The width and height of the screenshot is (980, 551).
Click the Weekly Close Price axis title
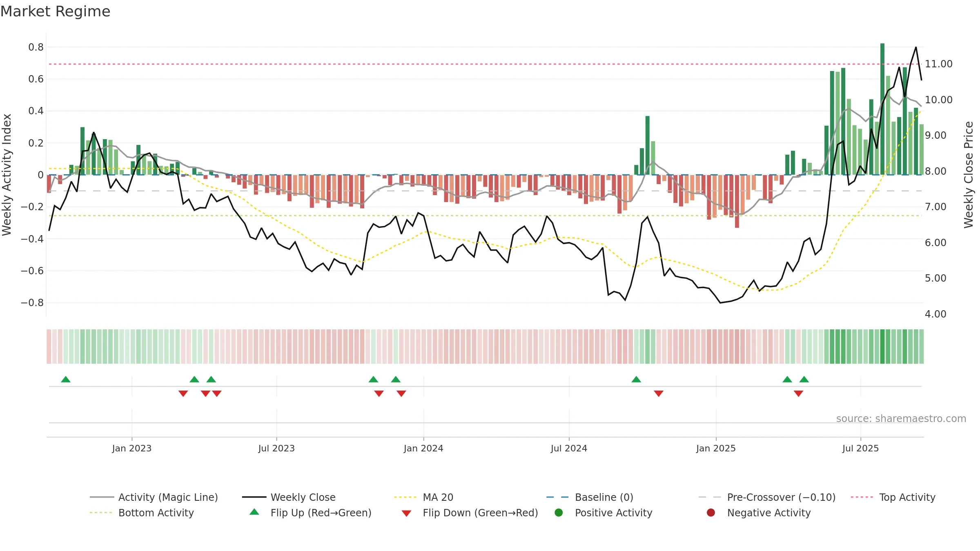click(x=969, y=175)
